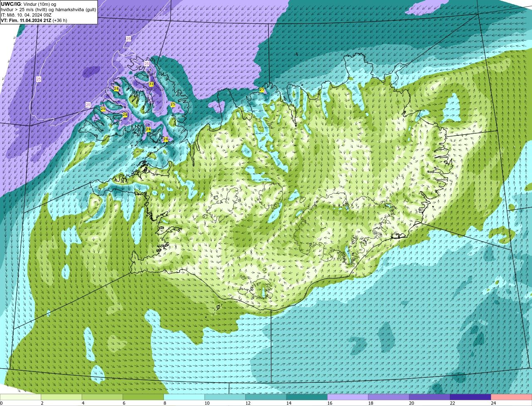Click the legend tick label "10"

click(207, 403)
